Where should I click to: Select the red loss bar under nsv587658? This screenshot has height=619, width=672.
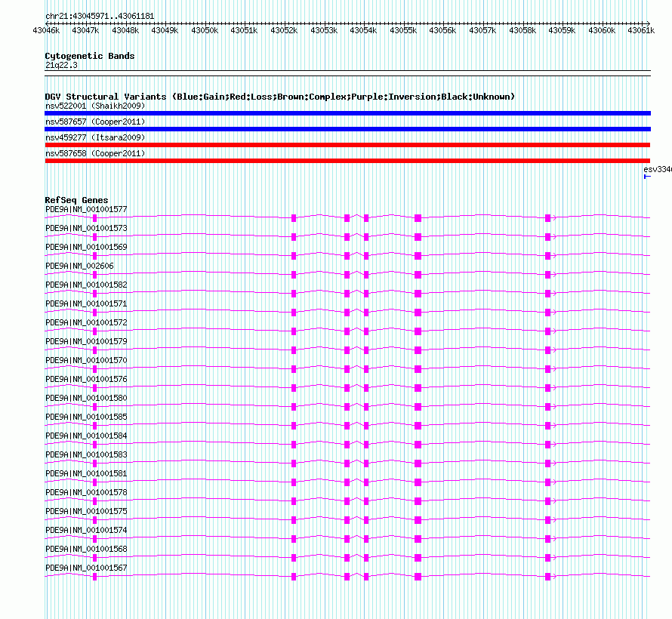coord(347,161)
